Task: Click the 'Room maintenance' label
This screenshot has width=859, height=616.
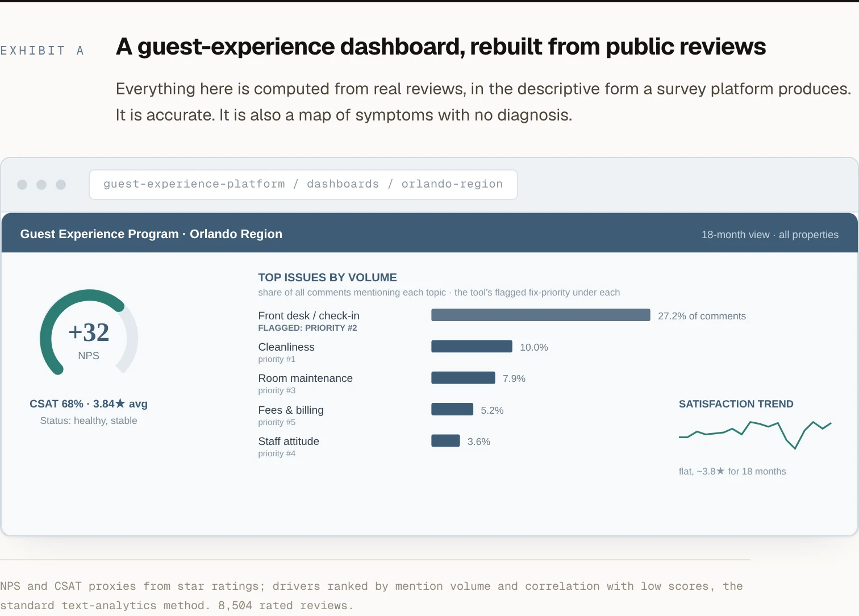Action: pos(305,378)
